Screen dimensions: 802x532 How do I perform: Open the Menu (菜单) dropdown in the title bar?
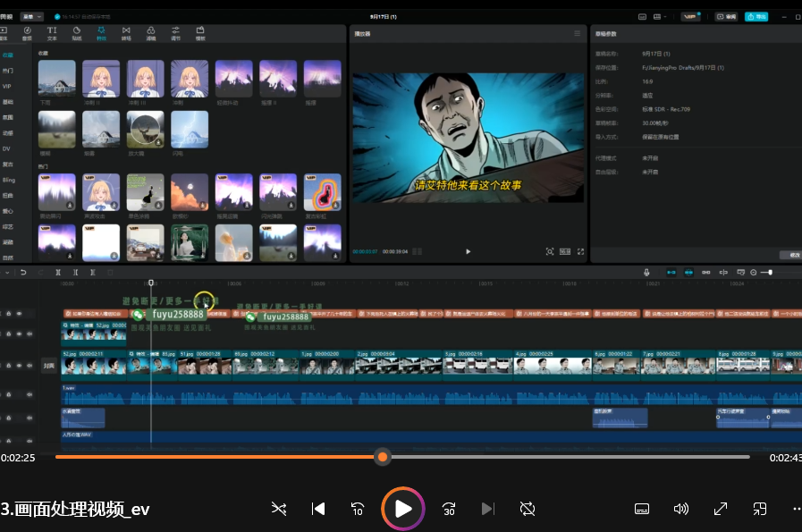tap(31, 17)
